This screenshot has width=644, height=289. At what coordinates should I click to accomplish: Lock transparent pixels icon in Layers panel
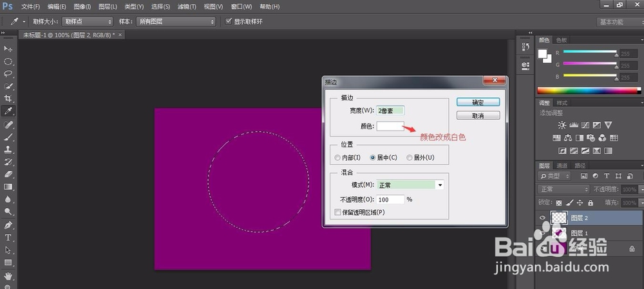click(x=558, y=203)
